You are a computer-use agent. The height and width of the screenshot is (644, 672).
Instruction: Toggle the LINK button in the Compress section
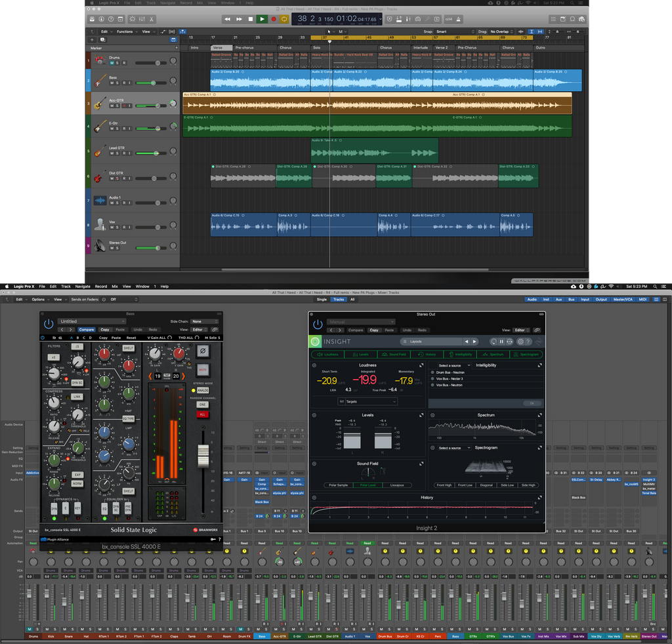tap(77, 397)
